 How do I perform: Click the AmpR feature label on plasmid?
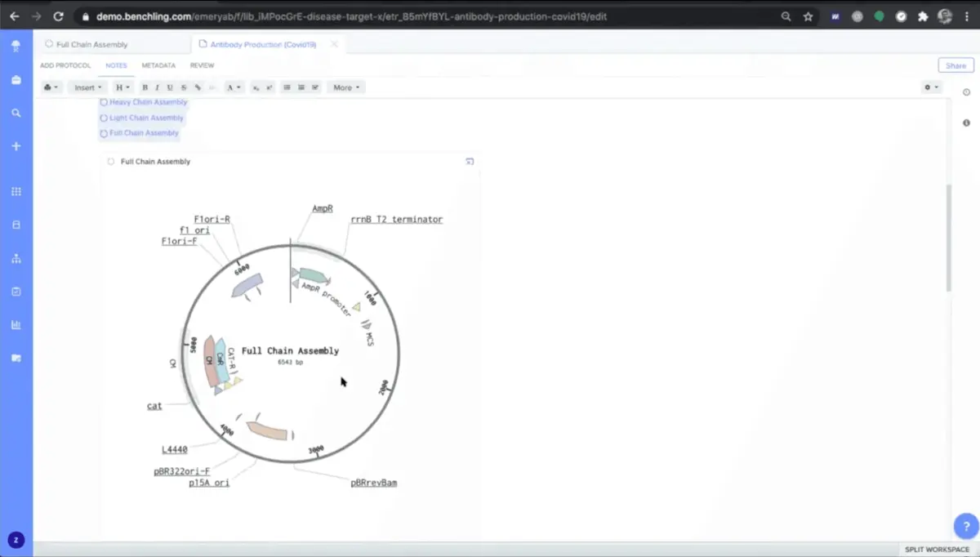click(x=323, y=209)
